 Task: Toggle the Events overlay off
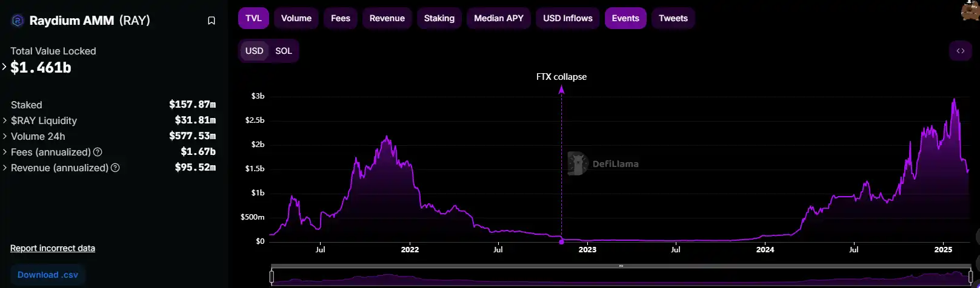[x=625, y=18]
